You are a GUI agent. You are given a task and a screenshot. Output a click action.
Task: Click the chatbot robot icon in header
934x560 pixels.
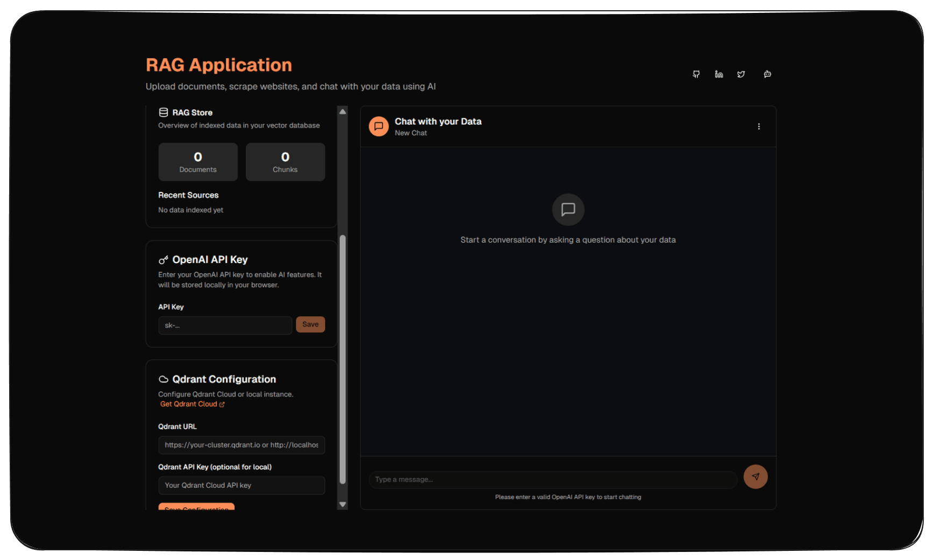767,74
